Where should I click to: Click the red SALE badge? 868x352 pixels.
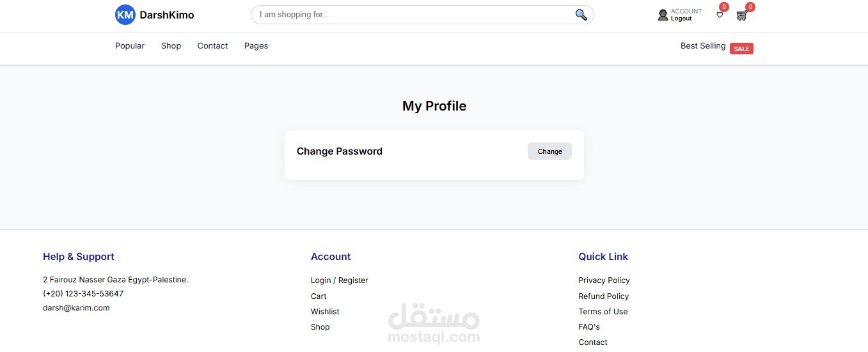click(741, 49)
